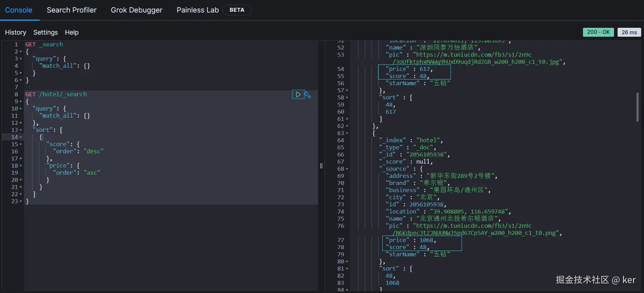Open the wrench request options icon

click(307, 95)
